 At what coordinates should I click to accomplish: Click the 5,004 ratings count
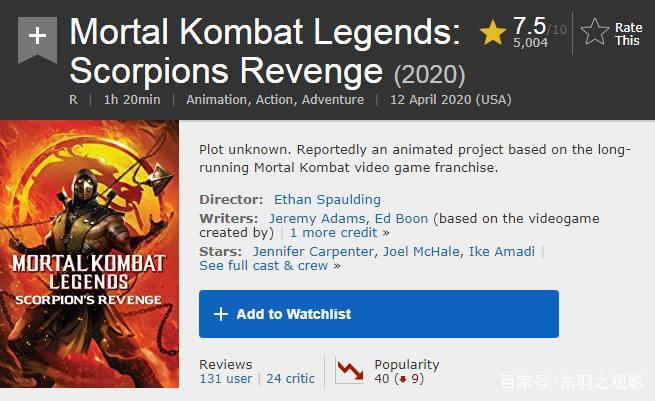click(x=530, y=43)
